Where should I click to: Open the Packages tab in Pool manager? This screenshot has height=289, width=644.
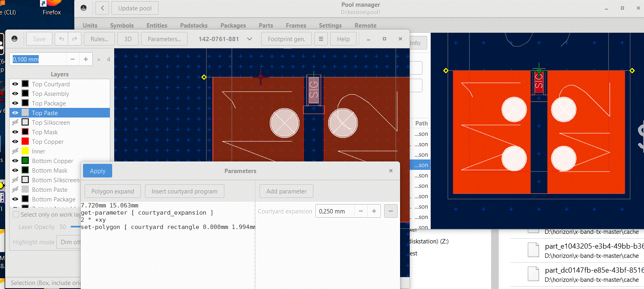[233, 25]
